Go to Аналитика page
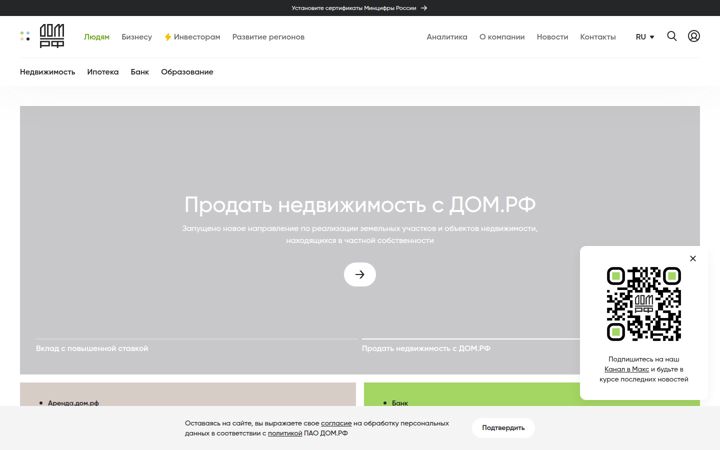 pyautogui.click(x=447, y=37)
